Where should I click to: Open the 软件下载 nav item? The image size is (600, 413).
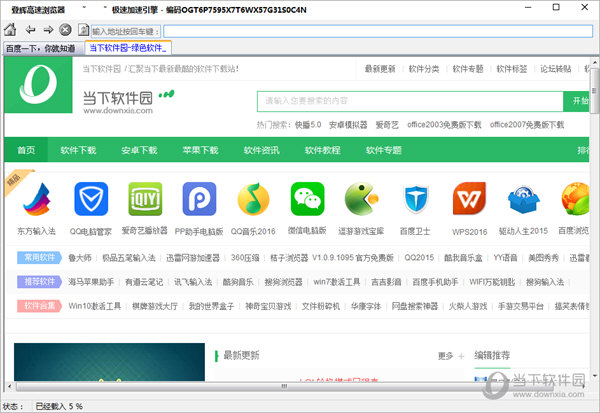(x=78, y=150)
